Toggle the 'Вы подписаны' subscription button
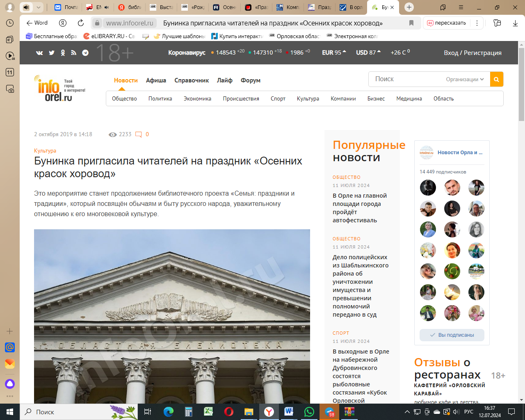The image size is (525, 420). pos(452,335)
